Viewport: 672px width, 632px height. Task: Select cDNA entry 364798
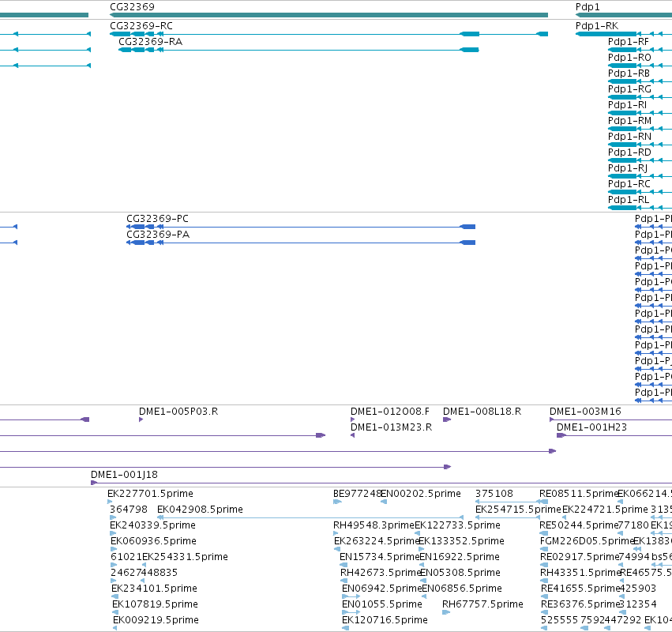tap(128, 510)
